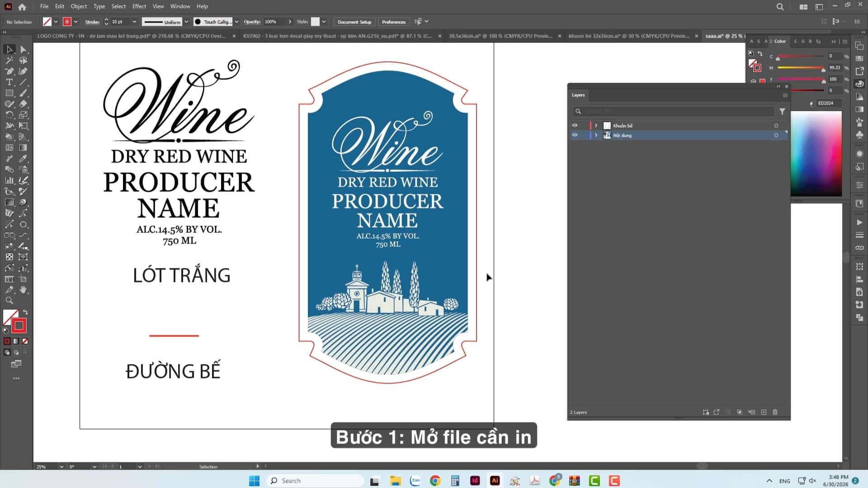
Task: Click the layer filter funnel icon
Action: click(782, 111)
